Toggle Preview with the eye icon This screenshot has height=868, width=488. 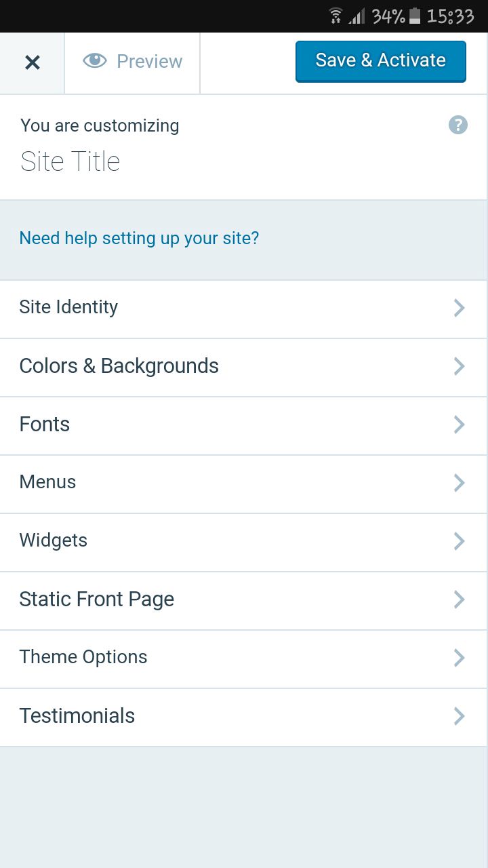coord(132,62)
